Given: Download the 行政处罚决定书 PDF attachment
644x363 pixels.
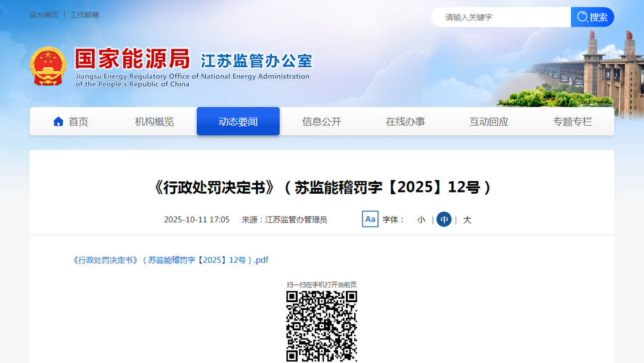Looking at the screenshot, I should tap(171, 260).
